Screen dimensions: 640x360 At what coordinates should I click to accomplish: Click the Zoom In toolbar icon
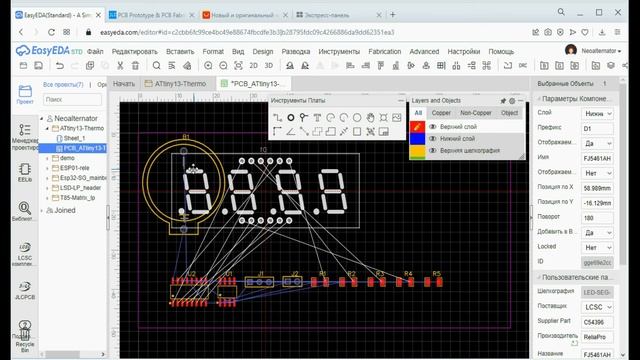tap(208, 65)
